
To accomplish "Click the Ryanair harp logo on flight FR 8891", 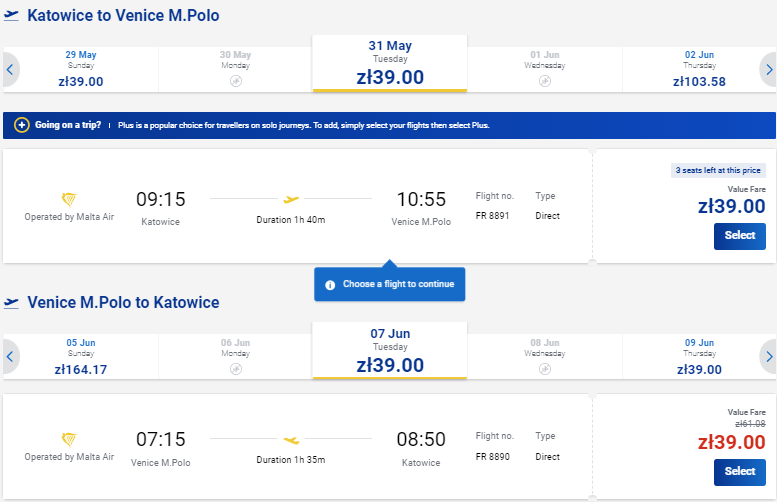I will (69, 199).
